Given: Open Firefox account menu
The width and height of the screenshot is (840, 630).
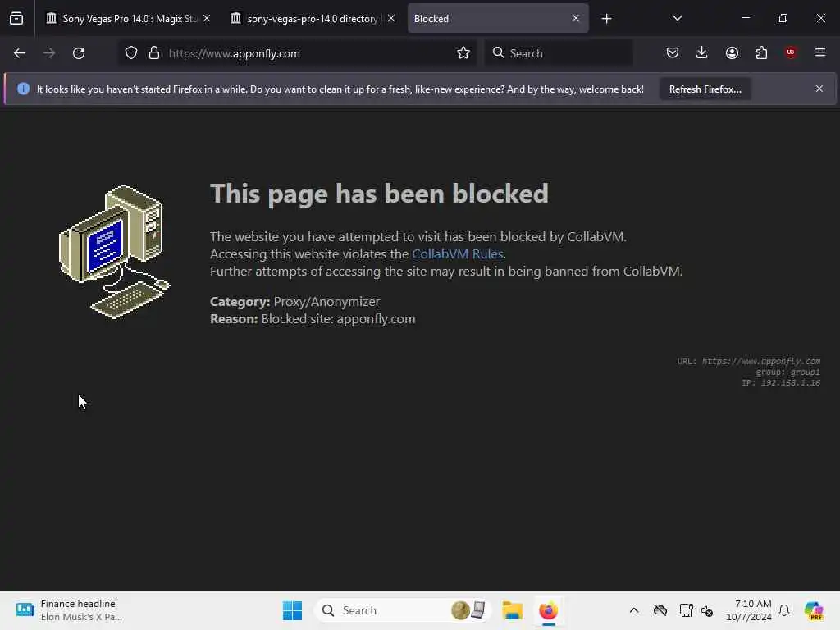Looking at the screenshot, I should point(732,53).
